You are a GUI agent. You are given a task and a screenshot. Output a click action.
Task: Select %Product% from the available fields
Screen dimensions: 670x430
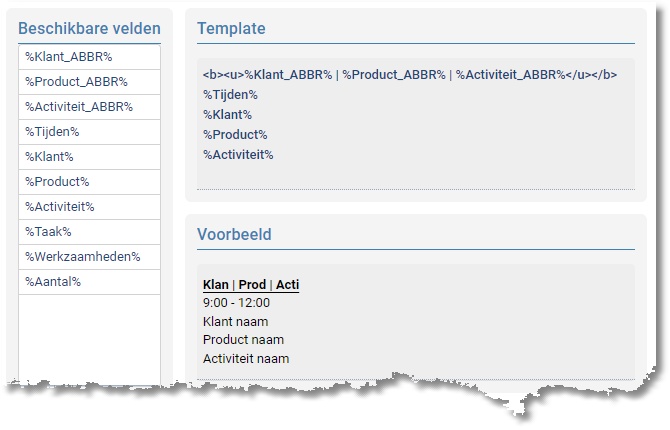tap(57, 182)
